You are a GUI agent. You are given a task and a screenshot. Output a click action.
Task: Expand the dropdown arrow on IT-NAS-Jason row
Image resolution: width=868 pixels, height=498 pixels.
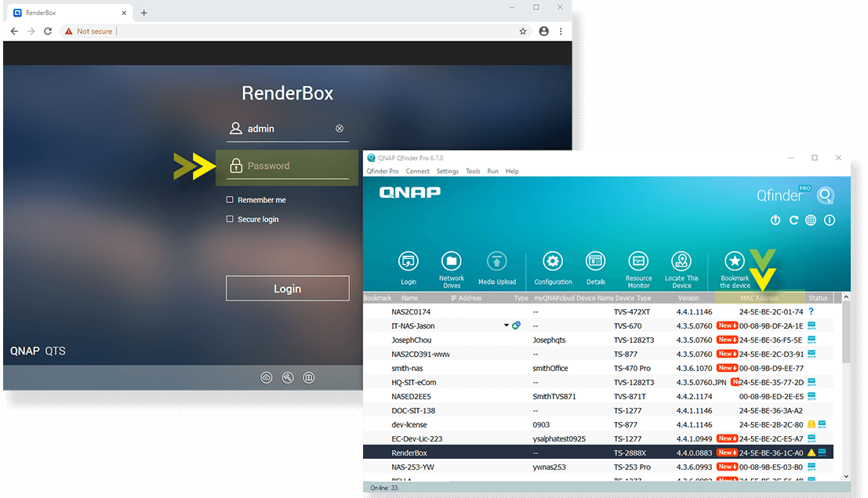click(506, 325)
